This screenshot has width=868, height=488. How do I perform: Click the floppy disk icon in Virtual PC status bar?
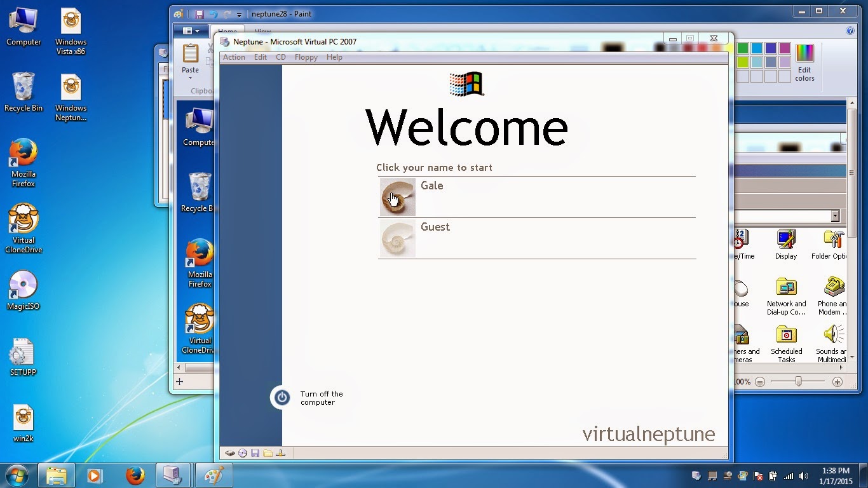255,453
